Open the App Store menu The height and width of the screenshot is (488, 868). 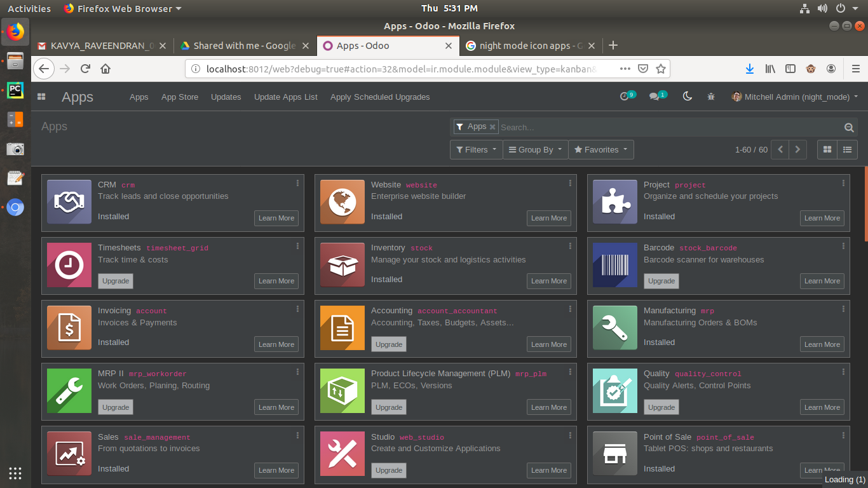coord(180,97)
